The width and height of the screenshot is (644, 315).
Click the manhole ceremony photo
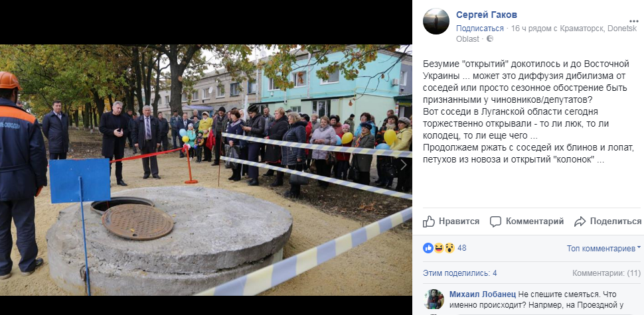206,170
